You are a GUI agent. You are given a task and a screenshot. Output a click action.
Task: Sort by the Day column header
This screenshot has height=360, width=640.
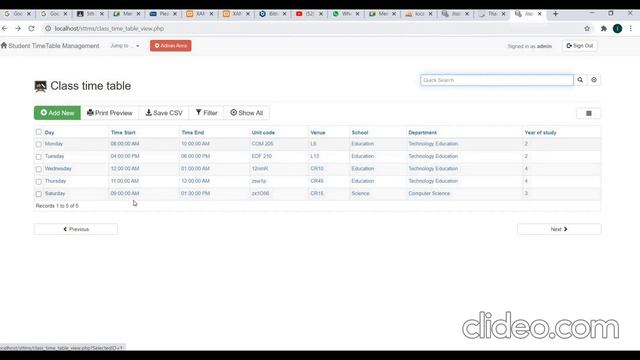[x=49, y=133]
